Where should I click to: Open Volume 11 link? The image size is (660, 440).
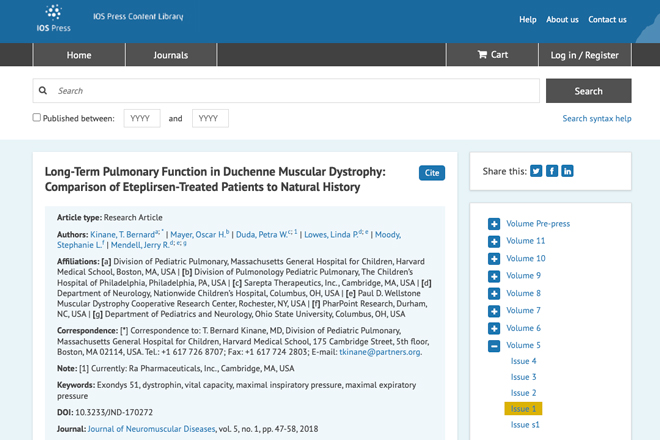pyautogui.click(x=525, y=241)
